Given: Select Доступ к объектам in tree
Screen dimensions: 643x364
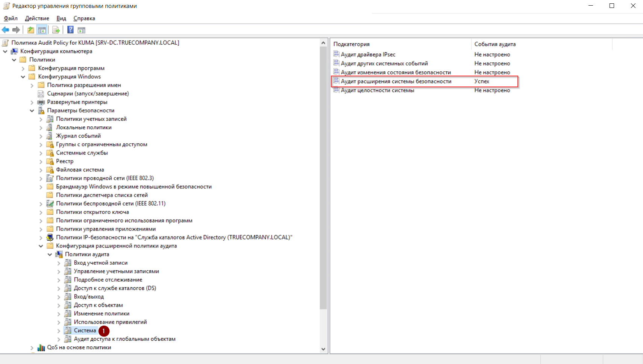Looking at the screenshot, I should (98, 305).
